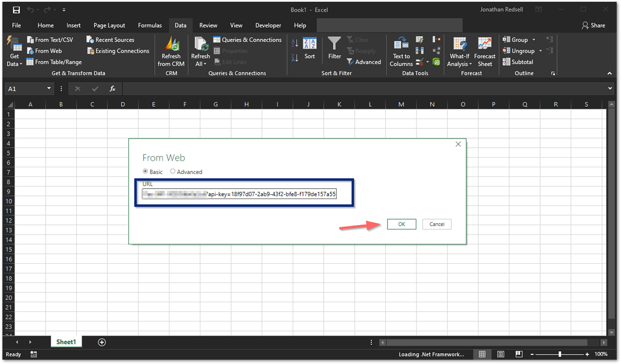Dismiss the dialog with Cancel
This screenshot has height=364, width=621.
click(x=437, y=224)
